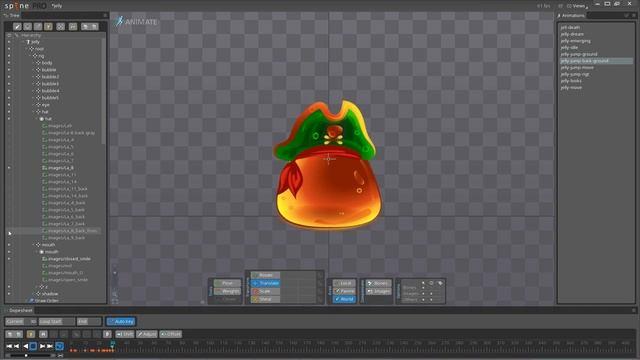This screenshot has width=640, height=360.
Task: Expand the shadow bone node
Action: tap(34, 293)
